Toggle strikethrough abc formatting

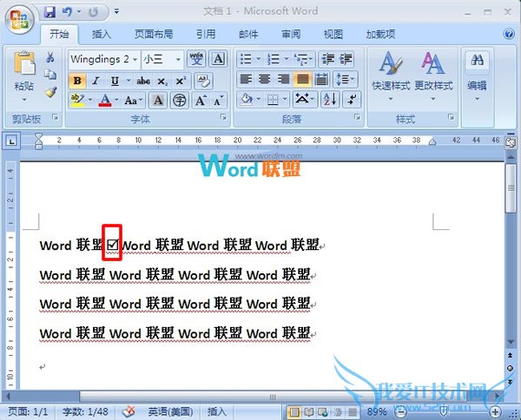click(143, 81)
